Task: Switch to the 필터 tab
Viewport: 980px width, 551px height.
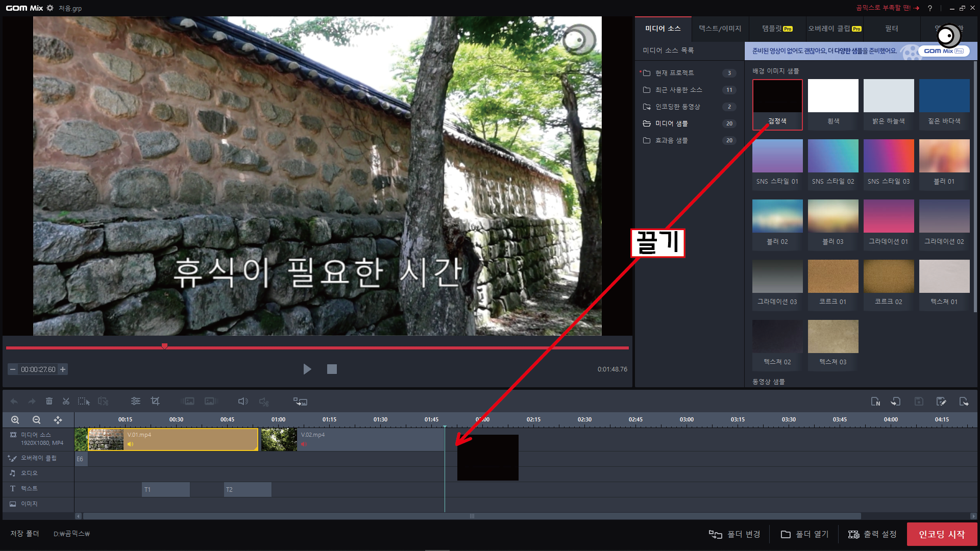Action: coord(891,29)
